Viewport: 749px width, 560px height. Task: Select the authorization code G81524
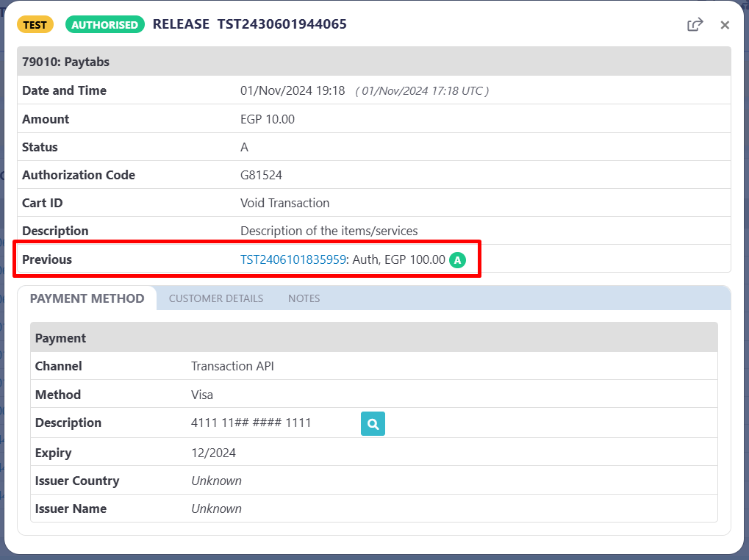coord(261,175)
